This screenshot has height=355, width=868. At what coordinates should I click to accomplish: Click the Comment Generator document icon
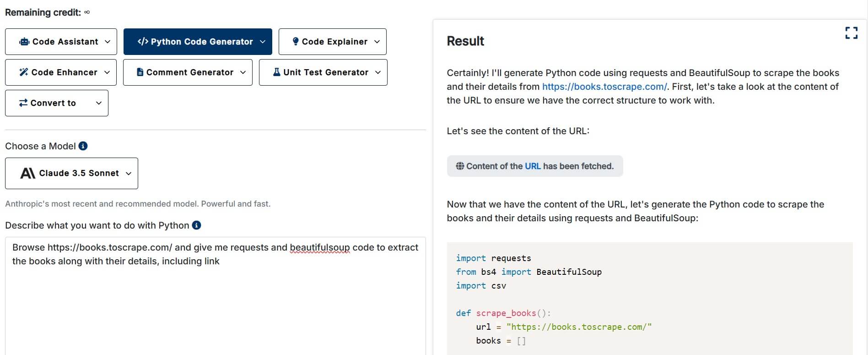(140, 72)
